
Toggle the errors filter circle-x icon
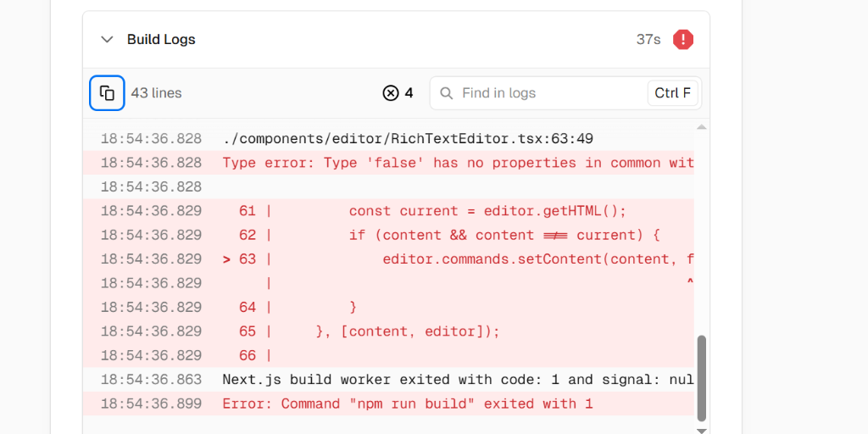pos(390,93)
